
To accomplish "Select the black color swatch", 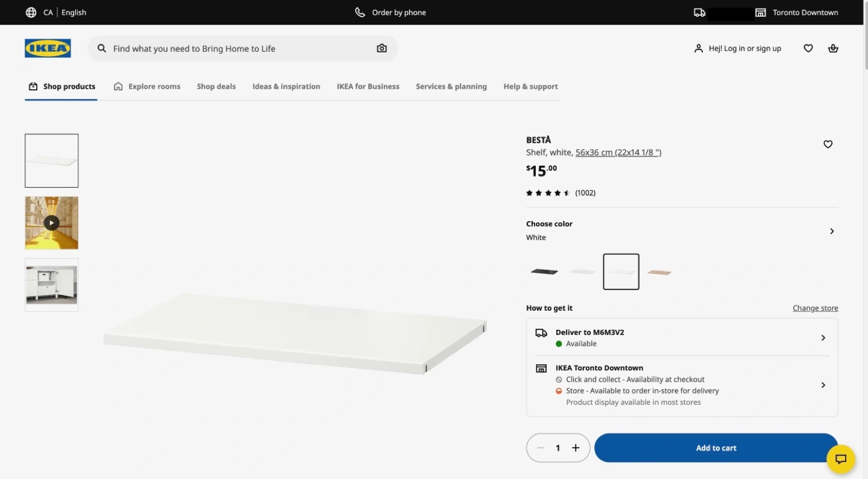I will pyautogui.click(x=544, y=271).
